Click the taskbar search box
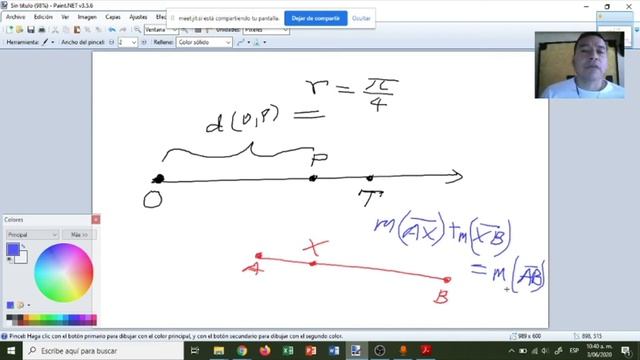640x360 pixels. (103, 351)
